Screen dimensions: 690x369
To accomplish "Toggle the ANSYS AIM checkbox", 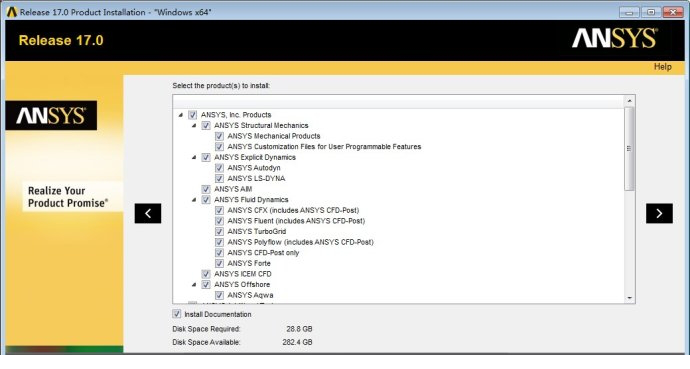I will (206, 189).
